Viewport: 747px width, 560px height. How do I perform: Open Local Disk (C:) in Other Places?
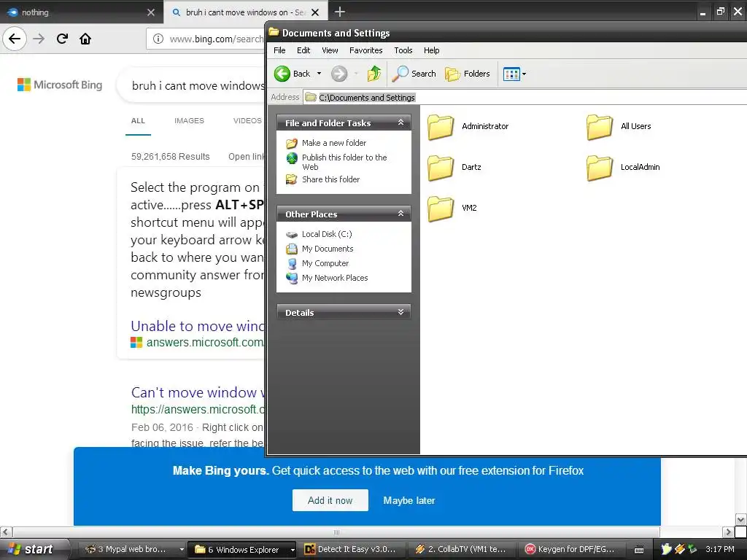[x=327, y=234]
